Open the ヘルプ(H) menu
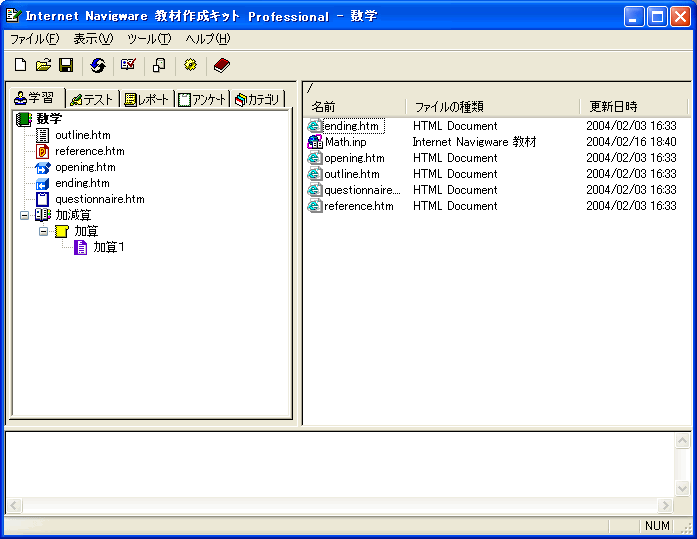Screen dimensions: 697x539 pyautogui.click(x=208, y=39)
